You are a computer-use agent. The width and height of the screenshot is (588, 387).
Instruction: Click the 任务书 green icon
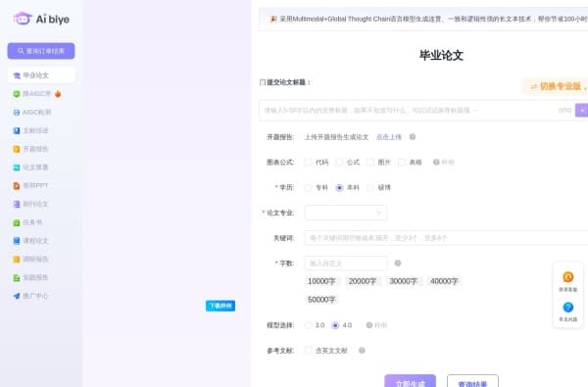(x=17, y=222)
